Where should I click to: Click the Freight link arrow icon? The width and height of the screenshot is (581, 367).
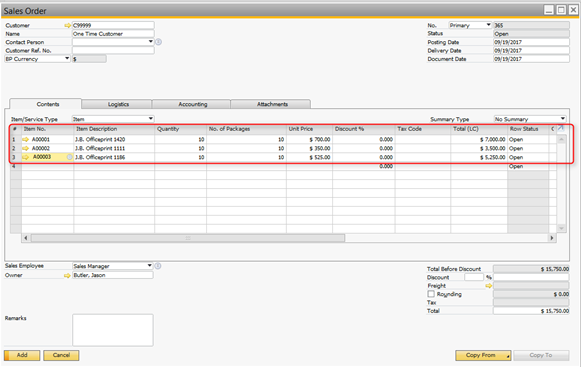pyautogui.click(x=489, y=286)
